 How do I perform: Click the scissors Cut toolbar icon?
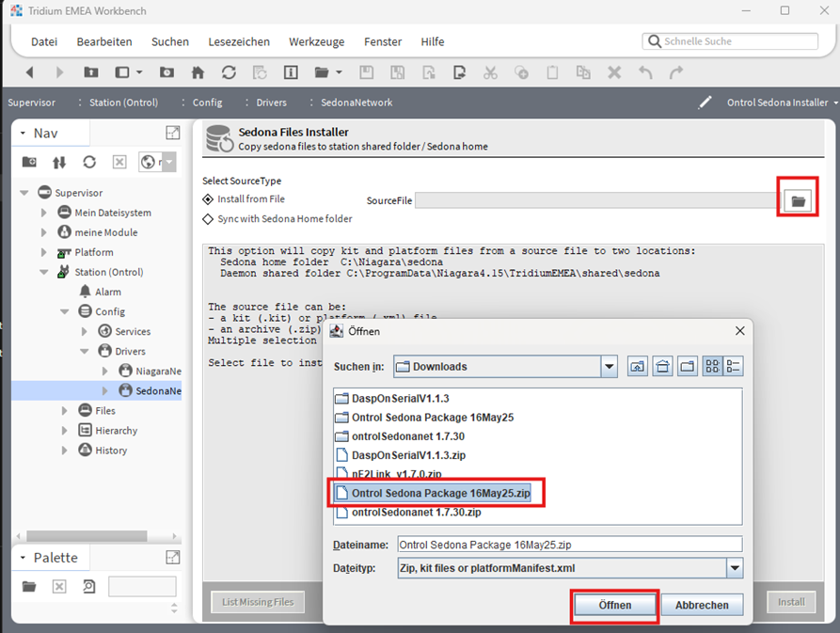(x=490, y=72)
